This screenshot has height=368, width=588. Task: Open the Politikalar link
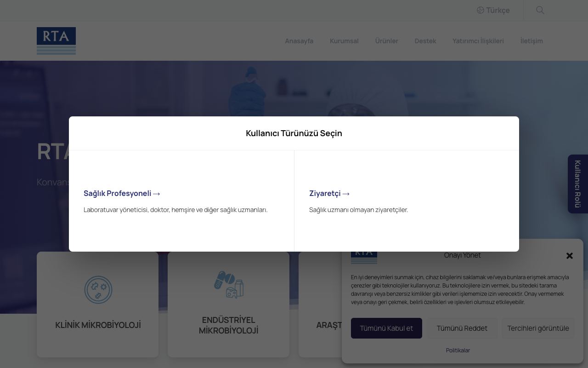tap(458, 350)
